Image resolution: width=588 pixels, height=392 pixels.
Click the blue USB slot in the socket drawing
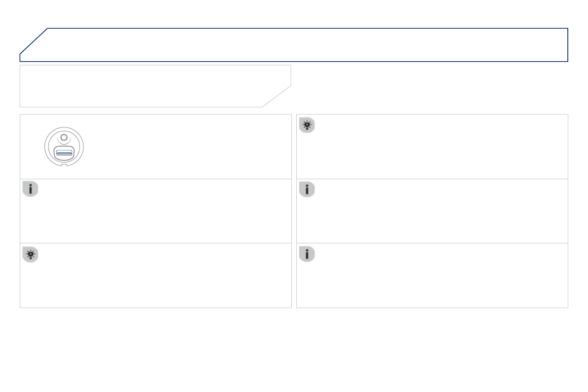[x=64, y=154]
